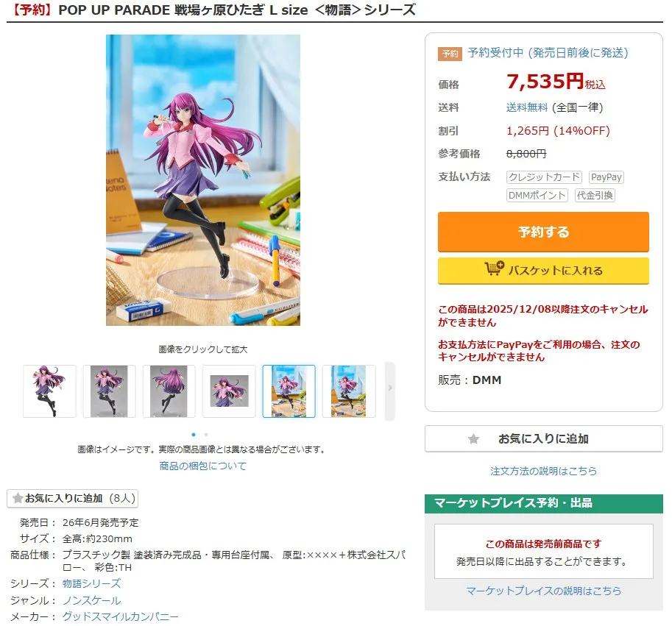Click the shopping cart icon on basket button
672x626 pixels.
pyautogui.click(x=494, y=268)
